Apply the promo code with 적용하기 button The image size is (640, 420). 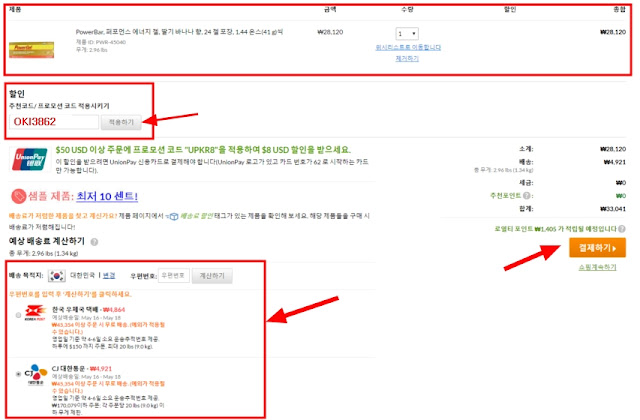(121, 122)
